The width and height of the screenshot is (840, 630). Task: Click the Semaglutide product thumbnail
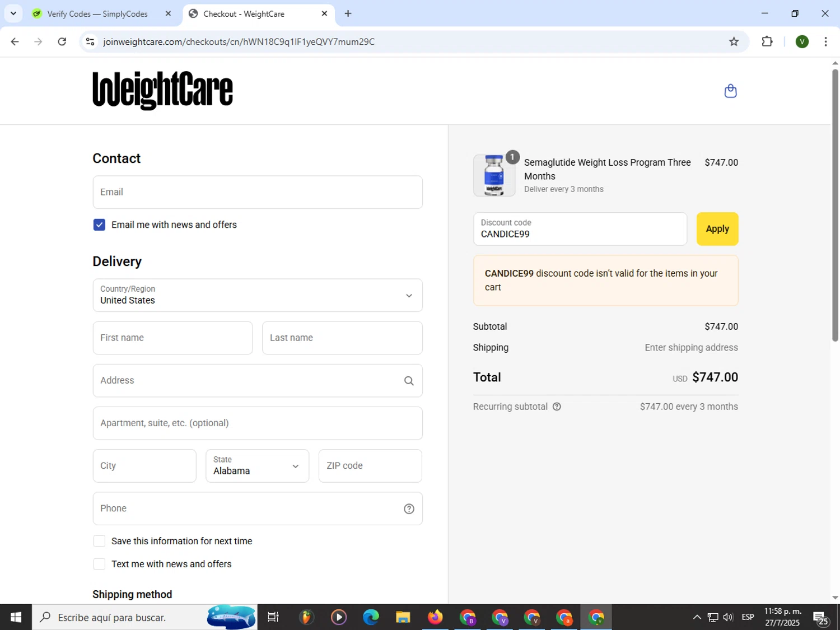[x=494, y=175]
